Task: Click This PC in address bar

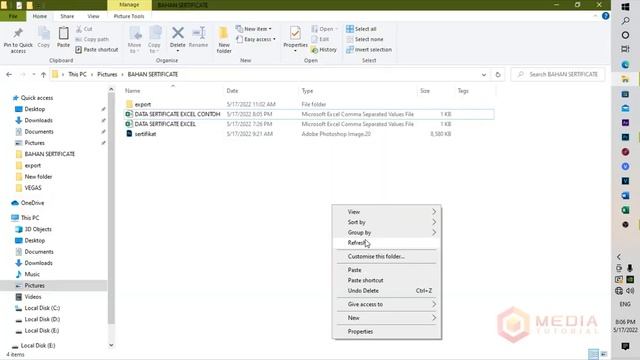Action: [78, 74]
